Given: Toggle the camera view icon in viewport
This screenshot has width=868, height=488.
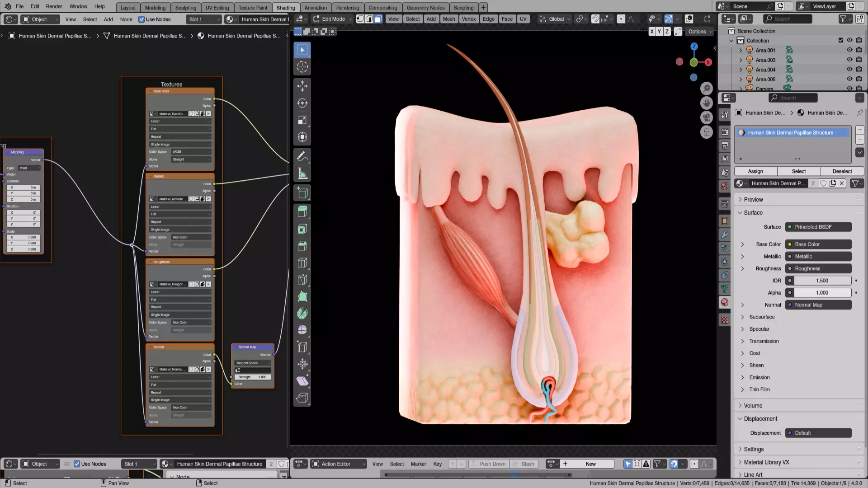Looking at the screenshot, I should 707,117.
